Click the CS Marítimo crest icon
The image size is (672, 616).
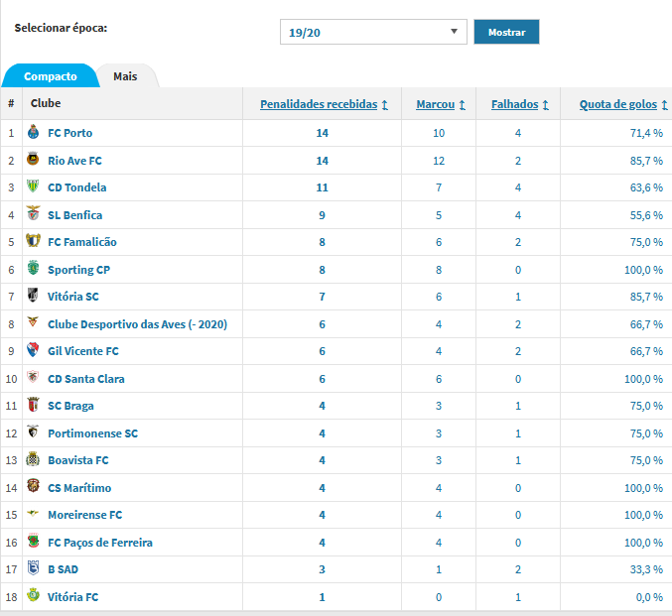(33, 486)
